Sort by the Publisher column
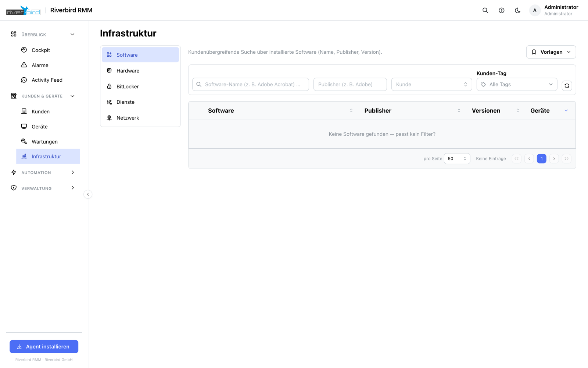The image size is (588, 368). (x=412, y=111)
